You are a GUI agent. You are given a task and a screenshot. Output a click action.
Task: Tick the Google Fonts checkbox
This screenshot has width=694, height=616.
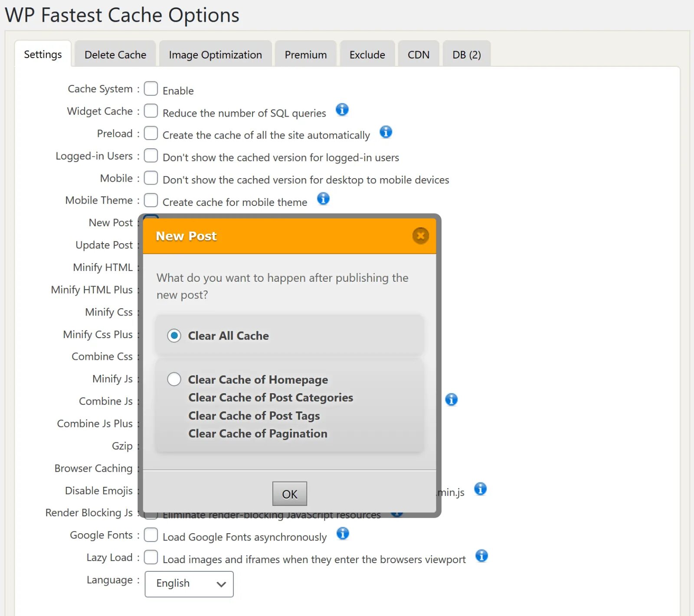point(151,535)
